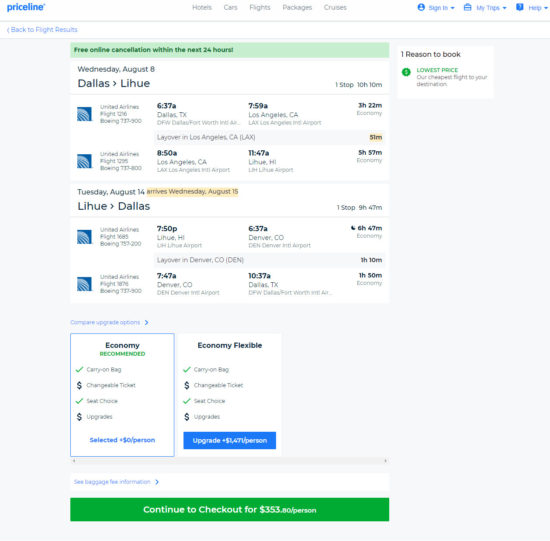
Task: Go to Hotels section
Action: 202,7
